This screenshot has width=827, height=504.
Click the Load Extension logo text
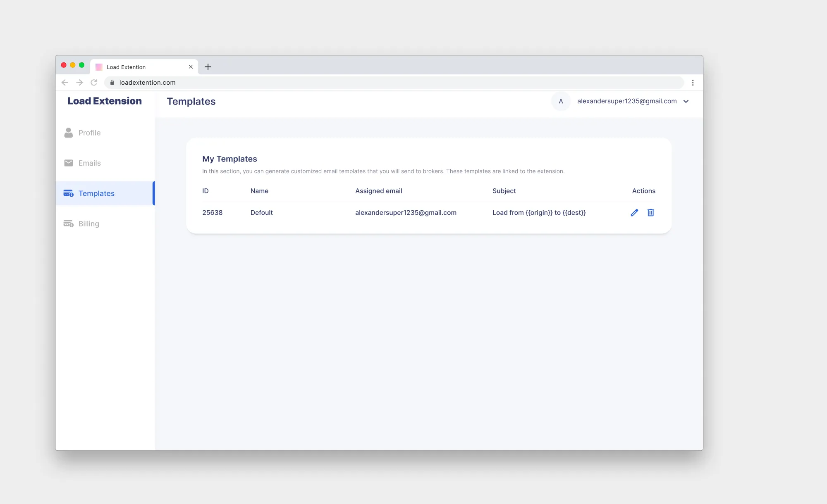[x=105, y=101]
